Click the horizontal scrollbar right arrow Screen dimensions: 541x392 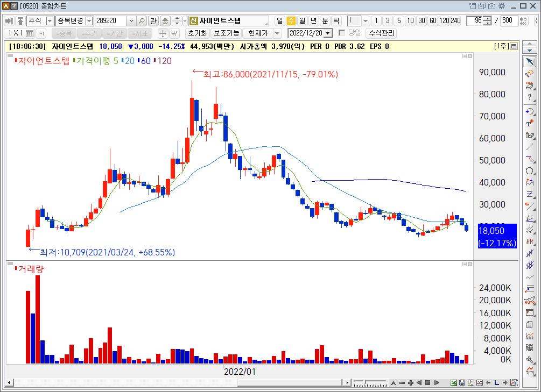(x=347, y=382)
